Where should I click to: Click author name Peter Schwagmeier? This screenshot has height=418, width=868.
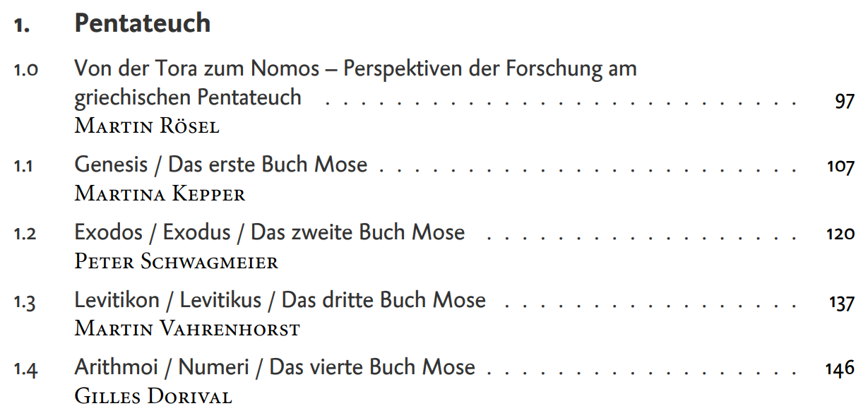click(x=177, y=261)
